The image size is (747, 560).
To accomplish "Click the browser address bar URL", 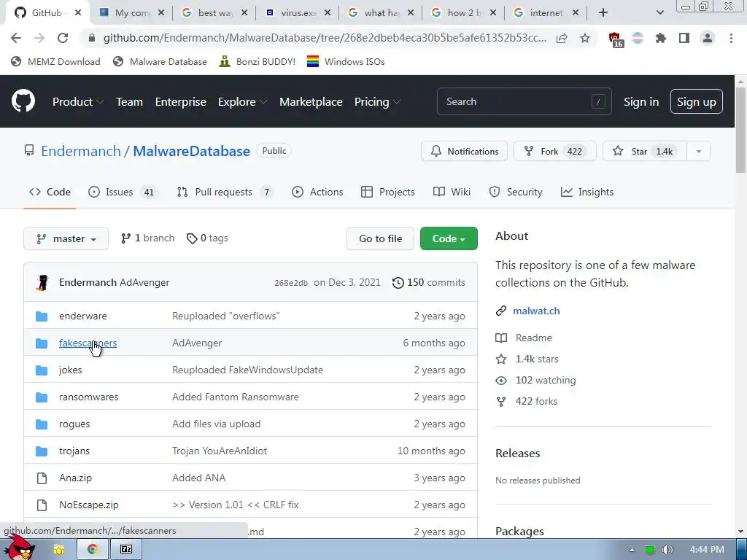I will (324, 38).
